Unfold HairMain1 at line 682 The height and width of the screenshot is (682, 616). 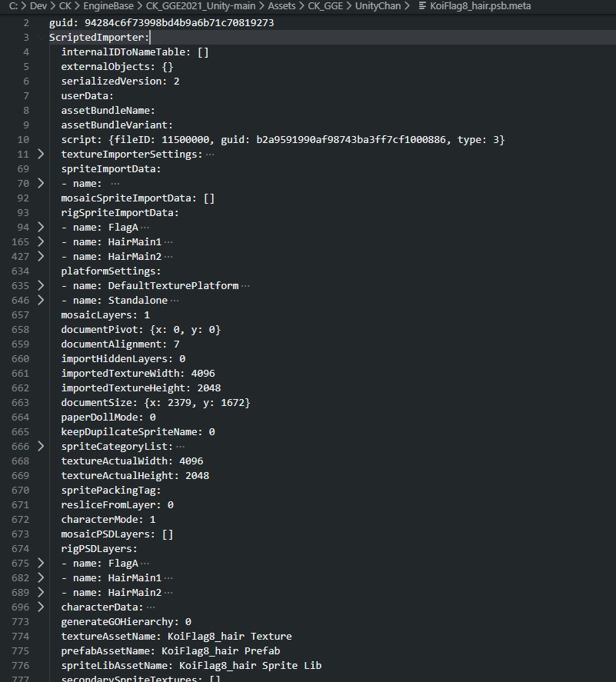(41, 578)
